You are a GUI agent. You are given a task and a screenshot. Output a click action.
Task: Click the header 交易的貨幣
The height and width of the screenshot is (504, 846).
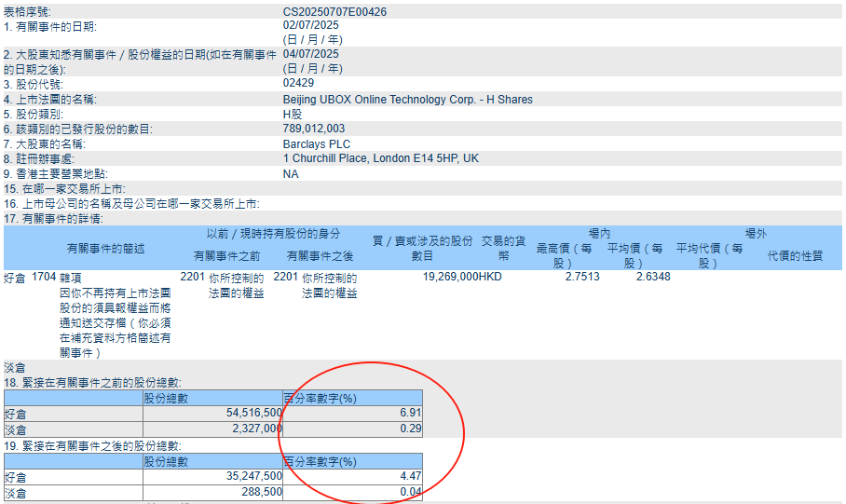(x=503, y=248)
